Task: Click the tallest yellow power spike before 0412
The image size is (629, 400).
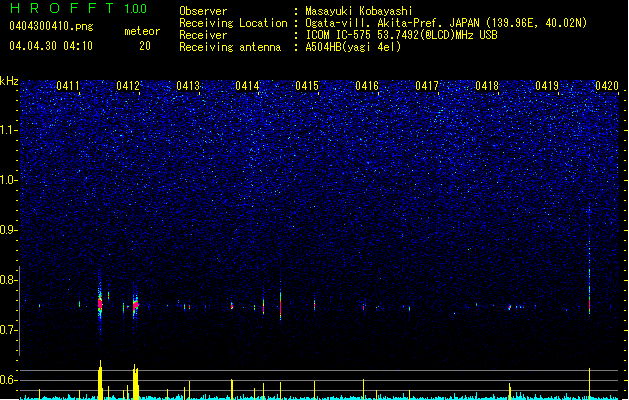Action: pos(100,380)
